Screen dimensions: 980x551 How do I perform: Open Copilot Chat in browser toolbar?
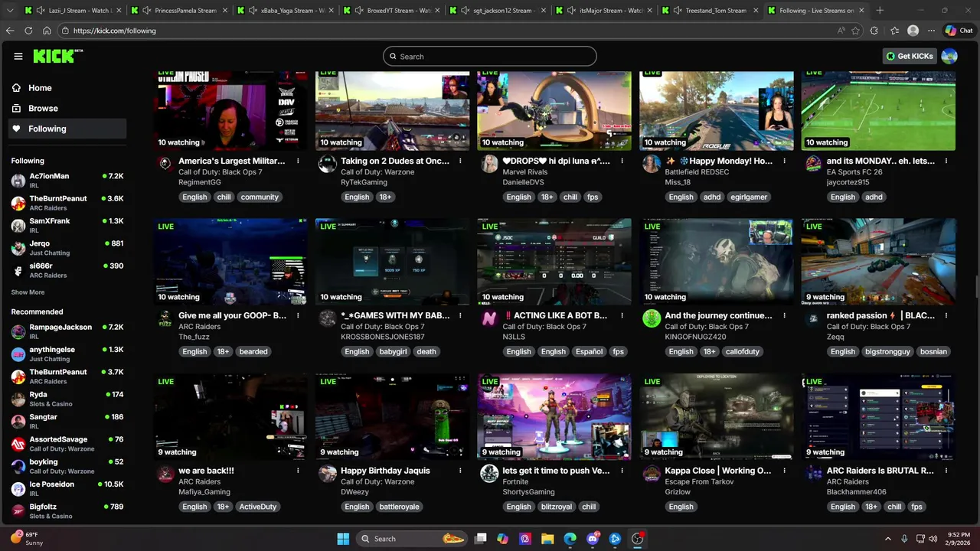tap(959, 31)
